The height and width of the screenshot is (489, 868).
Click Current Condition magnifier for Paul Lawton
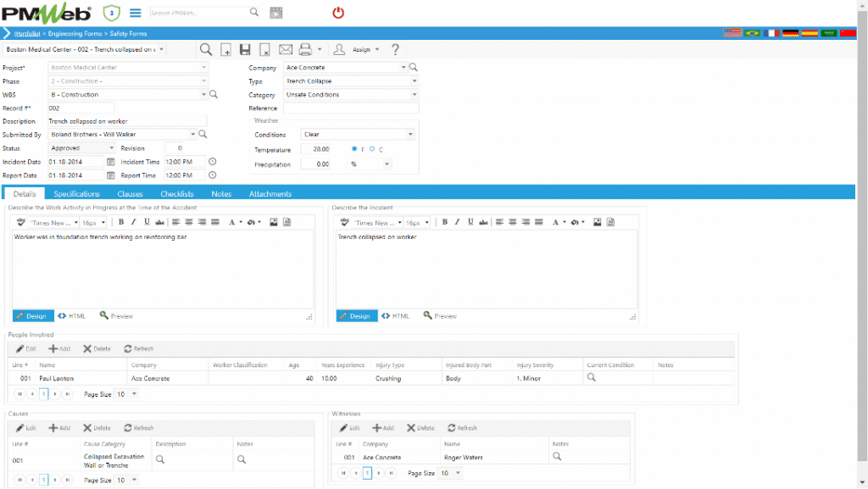coord(591,377)
